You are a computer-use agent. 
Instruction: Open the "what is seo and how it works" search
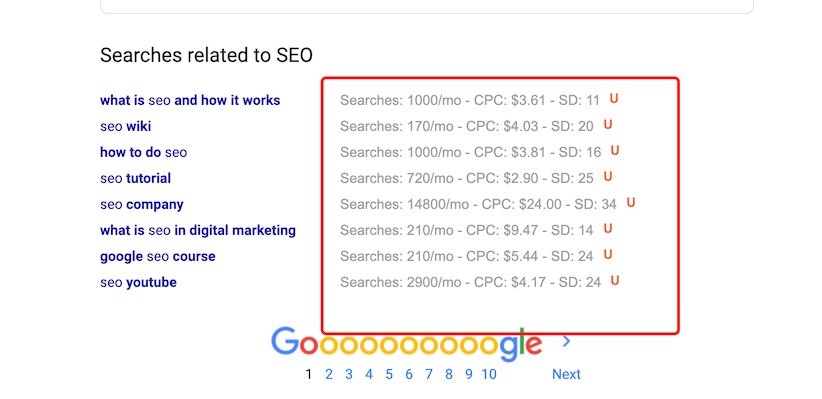pos(190,100)
